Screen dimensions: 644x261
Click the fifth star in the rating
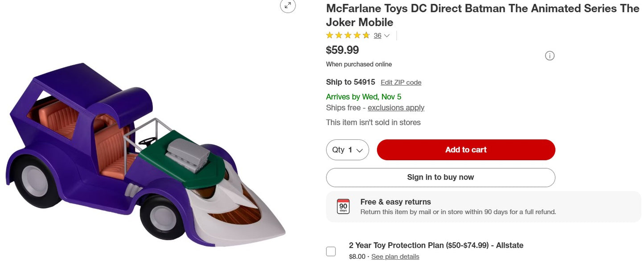point(366,35)
